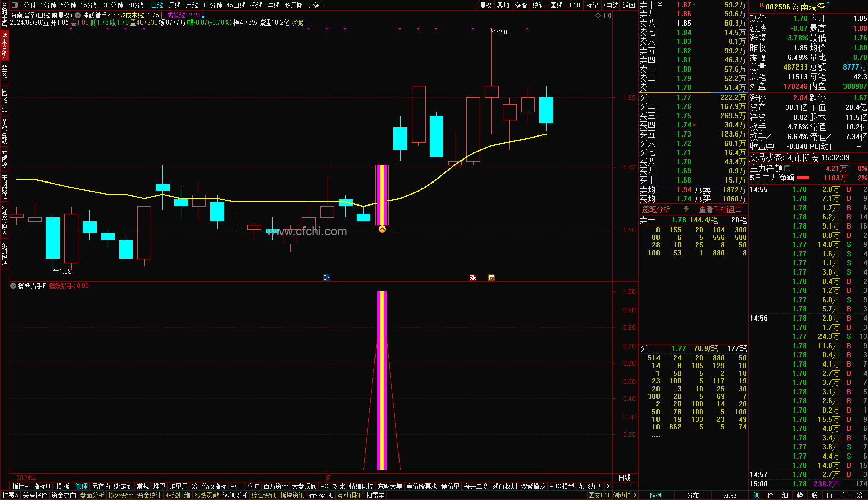Apply the ACE indicator
The height and width of the screenshot is (500, 868).
coord(237,486)
